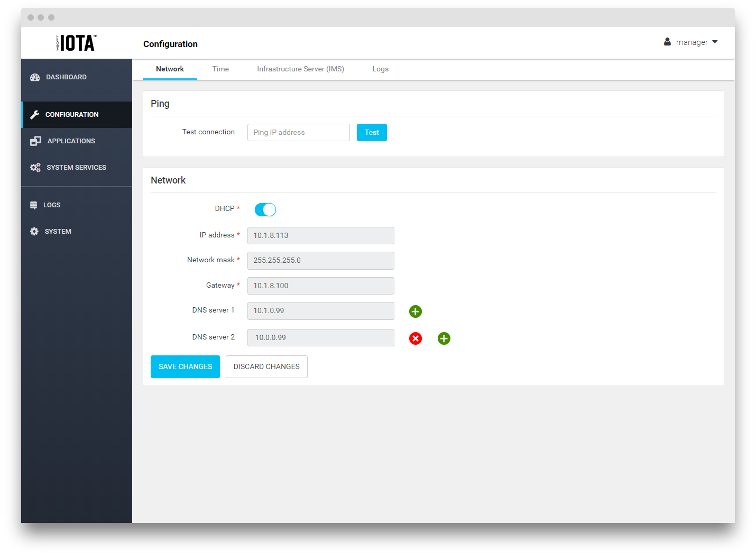Click the Discard Changes button
The image size is (756, 560).
pos(266,367)
